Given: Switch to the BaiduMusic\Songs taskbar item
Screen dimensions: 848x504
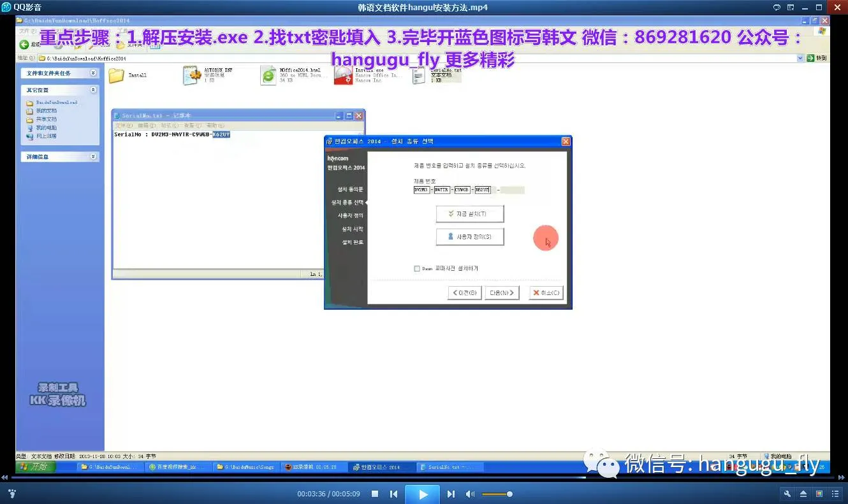Looking at the screenshot, I should pyautogui.click(x=245, y=467).
